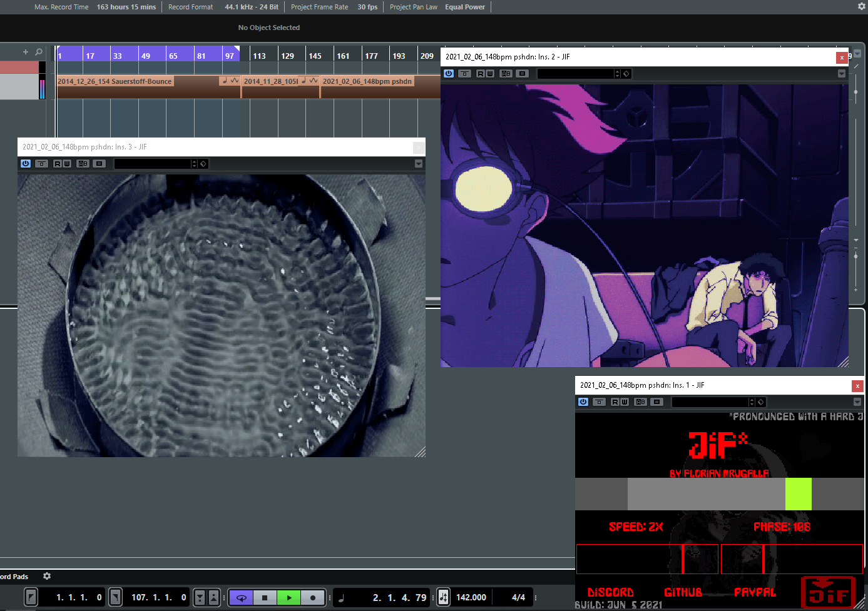The height and width of the screenshot is (611, 868).
Task: Click the right locator button
Action: tap(116, 597)
